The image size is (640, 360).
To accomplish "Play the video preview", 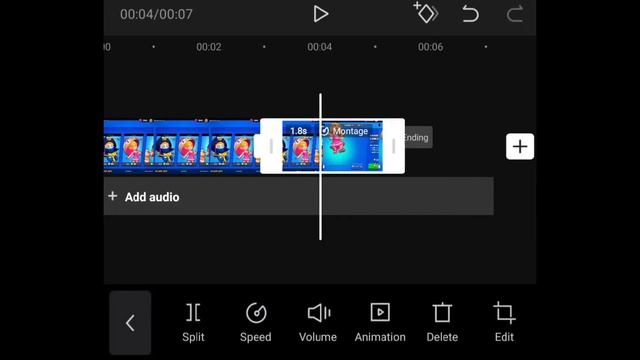I will click(320, 14).
